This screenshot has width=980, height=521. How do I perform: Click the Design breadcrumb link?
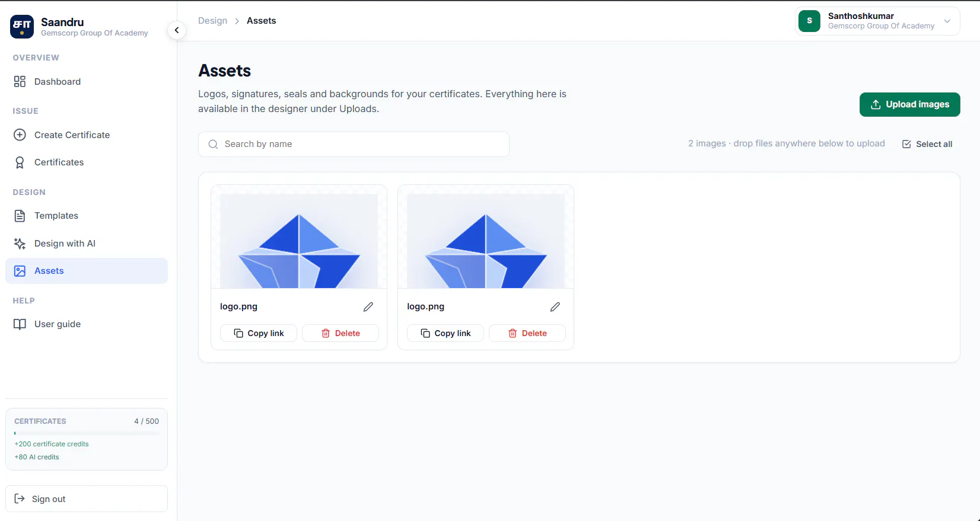[x=212, y=21]
